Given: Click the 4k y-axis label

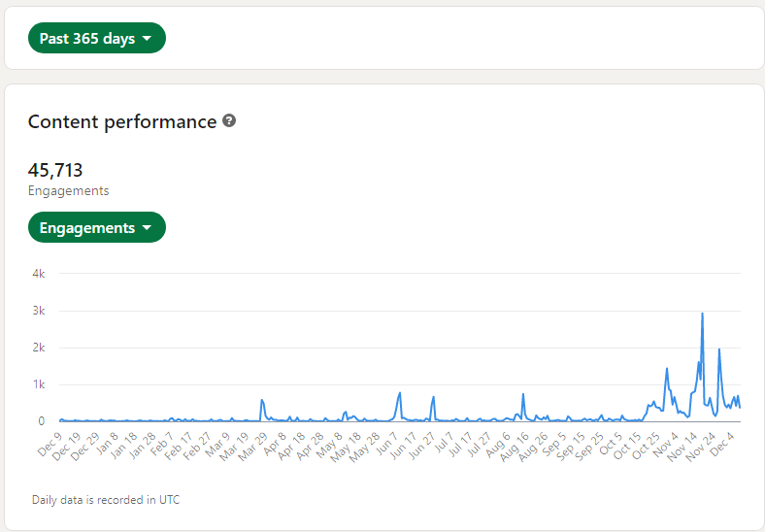Looking at the screenshot, I should [x=39, y=274].
